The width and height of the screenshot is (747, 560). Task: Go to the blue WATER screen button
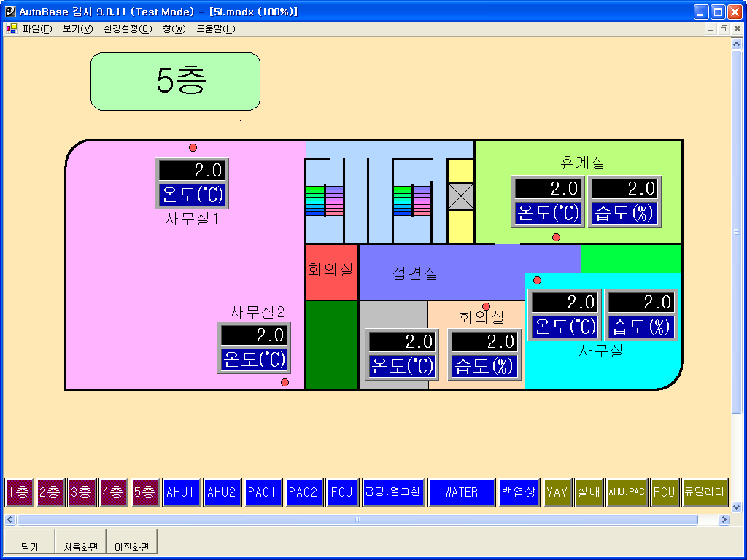461,492
